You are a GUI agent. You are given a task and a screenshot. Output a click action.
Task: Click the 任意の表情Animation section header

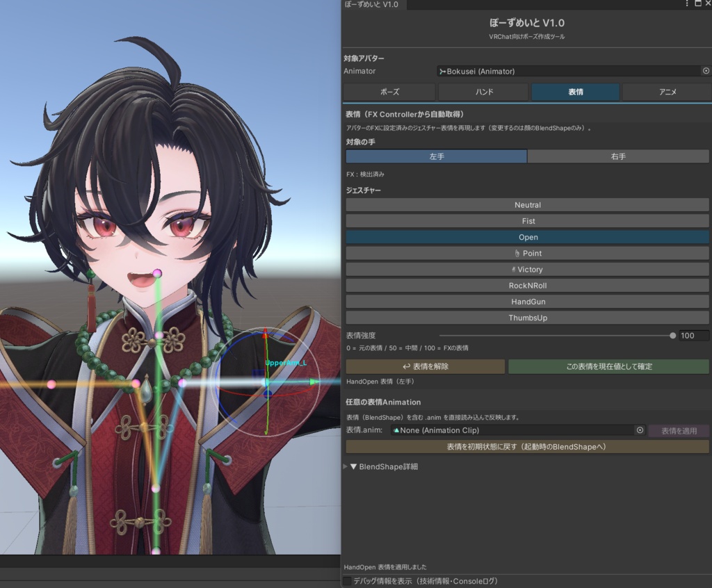coord(383,402)
